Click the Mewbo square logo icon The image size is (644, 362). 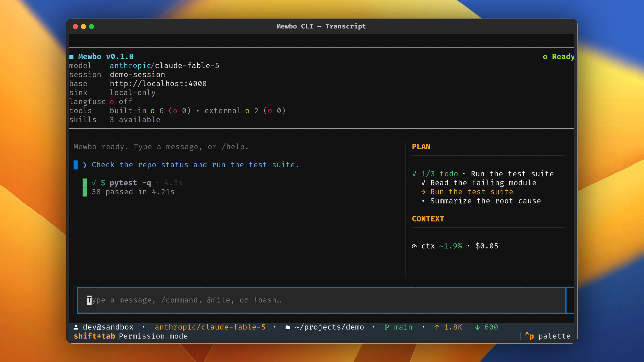point(71,57)
